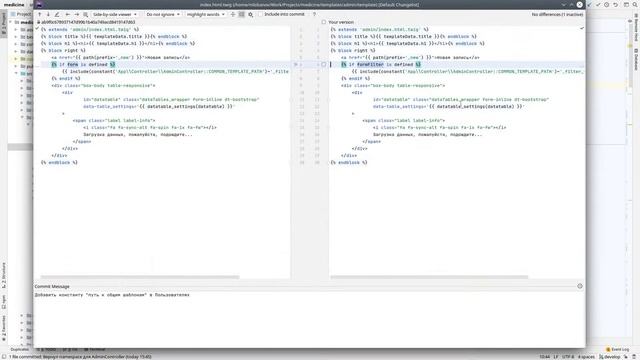Open Structure side tool tab
This screenshot has width=640, height=360.
4,276
